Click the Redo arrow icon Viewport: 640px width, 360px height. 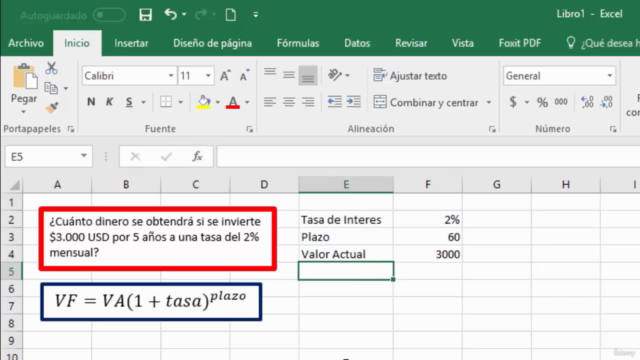click(201, 15)
